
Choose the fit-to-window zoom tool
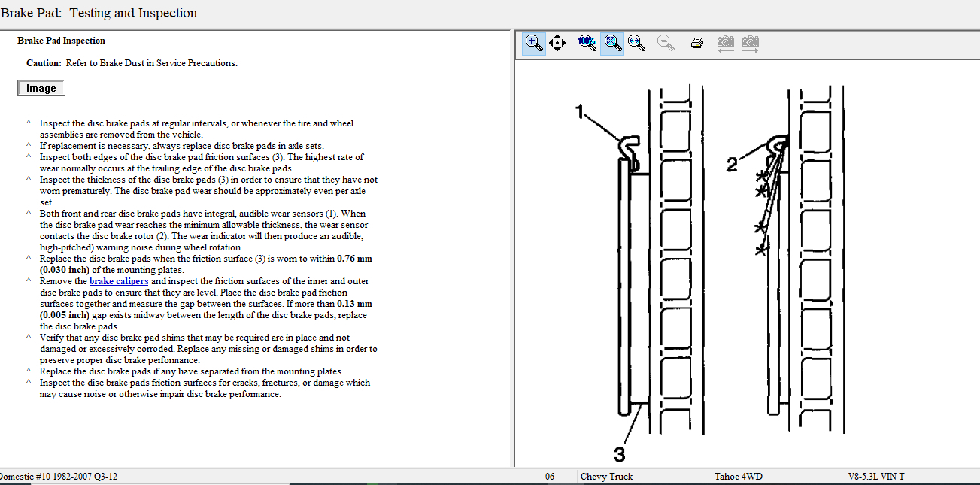613,43
